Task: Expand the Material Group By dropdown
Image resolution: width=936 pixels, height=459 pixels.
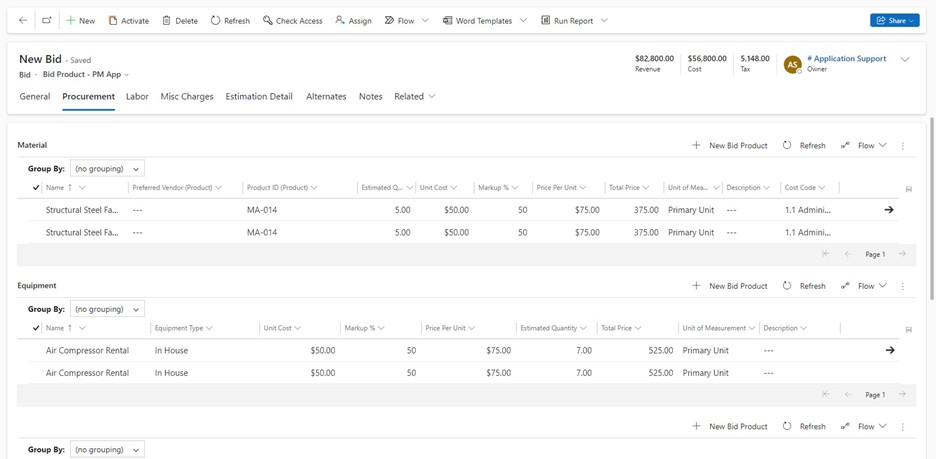Action: tap(107, 169)
